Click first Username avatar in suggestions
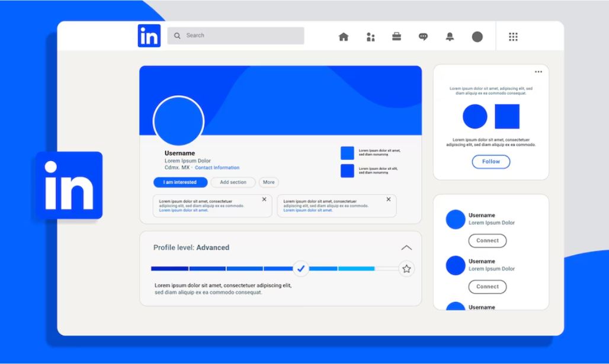The height and width of the screenshot is (364, 609). [456, 219]
